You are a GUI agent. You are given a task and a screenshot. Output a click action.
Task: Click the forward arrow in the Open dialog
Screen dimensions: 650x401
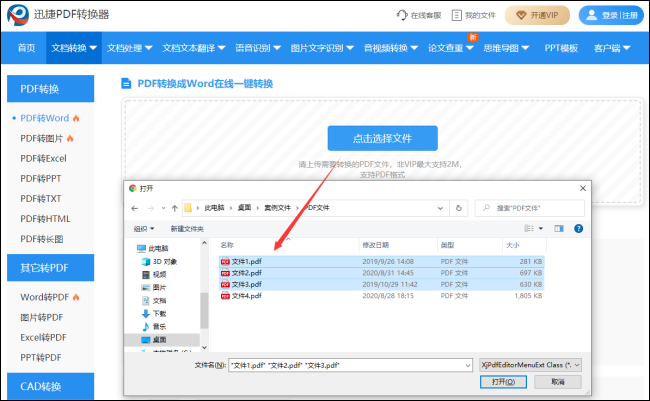pos(150,208)
